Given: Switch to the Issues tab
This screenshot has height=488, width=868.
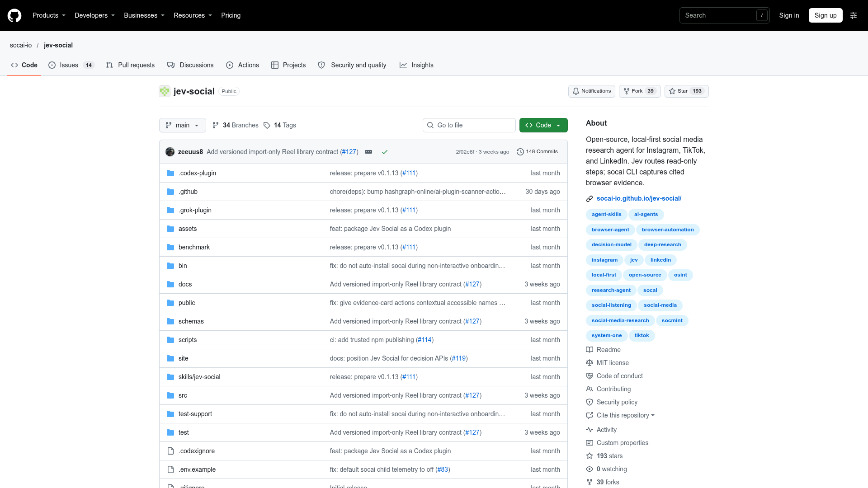Looking at the screenshot, I should [x=71, y=65].
